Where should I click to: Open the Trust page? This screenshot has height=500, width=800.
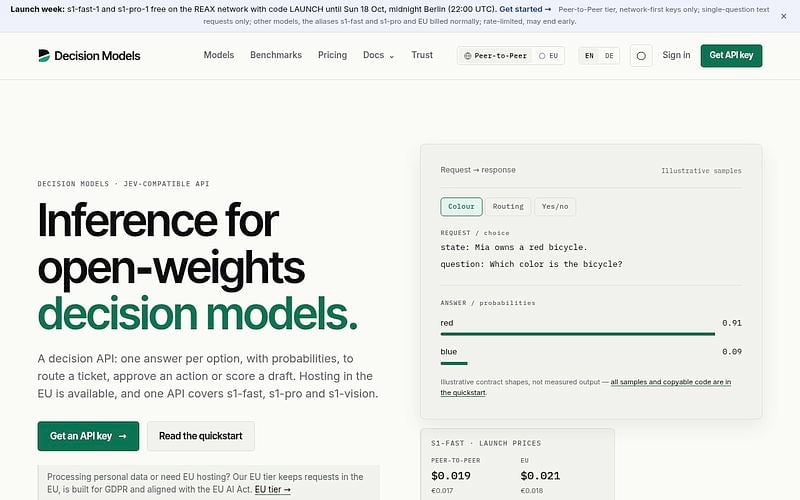tap(422, 55)
